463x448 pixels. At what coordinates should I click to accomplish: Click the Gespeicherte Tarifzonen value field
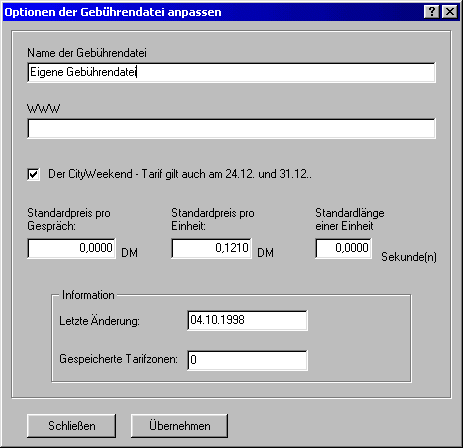(x=248, y=360)
